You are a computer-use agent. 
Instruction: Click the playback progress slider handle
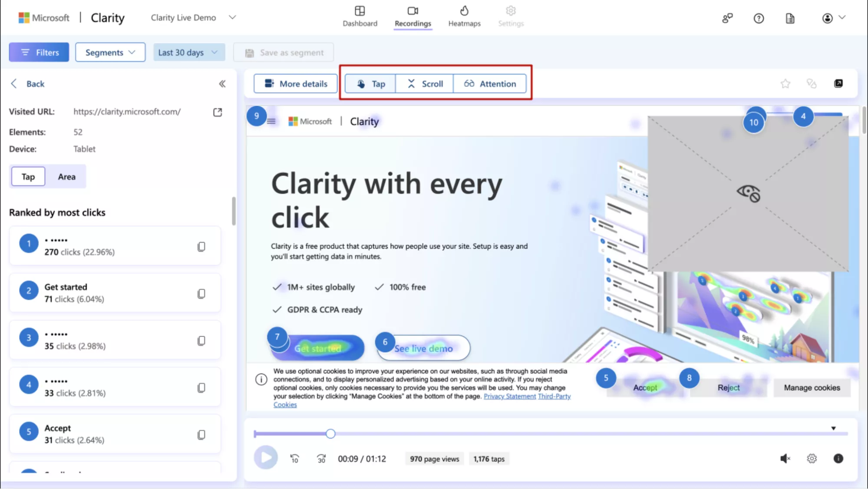tap(330, 433)
